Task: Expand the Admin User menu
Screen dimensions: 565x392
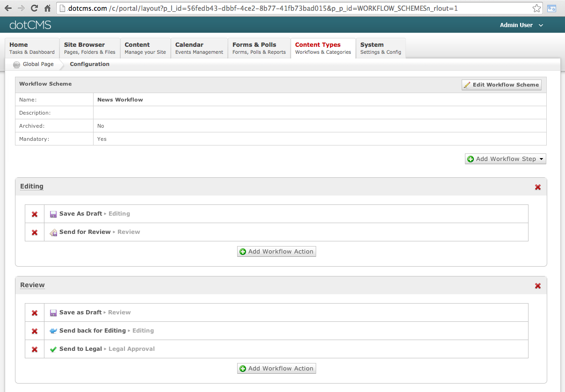Action: pyautogui.click(x=521, y=25)
